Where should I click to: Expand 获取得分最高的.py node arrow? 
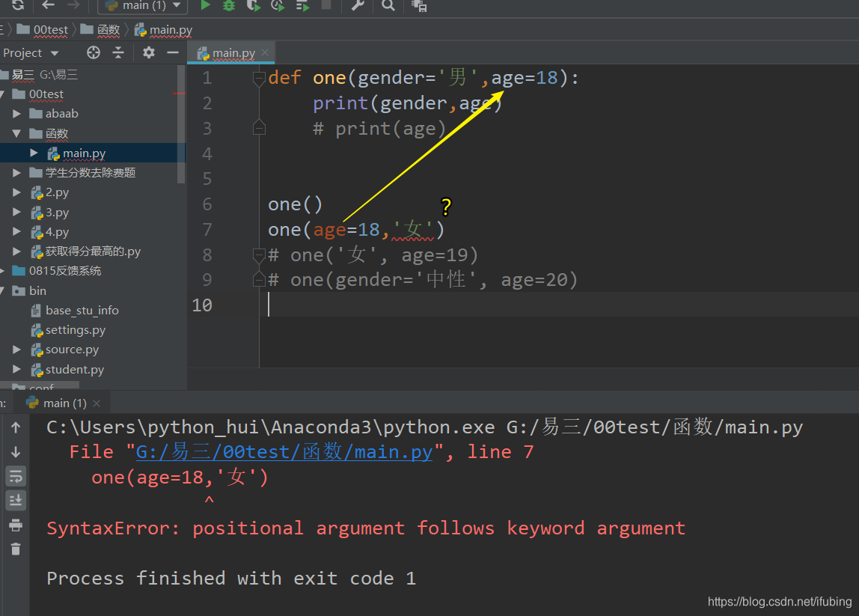pos(16,251)
